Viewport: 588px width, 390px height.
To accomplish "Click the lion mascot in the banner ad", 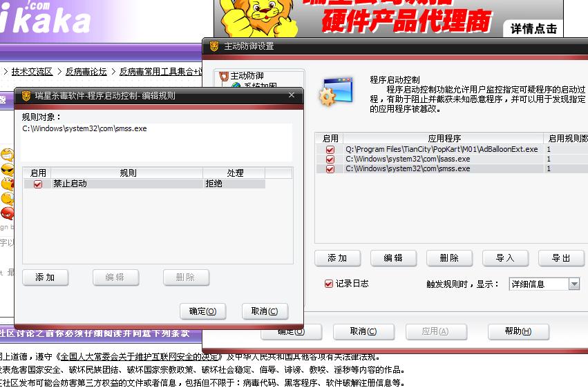I will (258, 18).
